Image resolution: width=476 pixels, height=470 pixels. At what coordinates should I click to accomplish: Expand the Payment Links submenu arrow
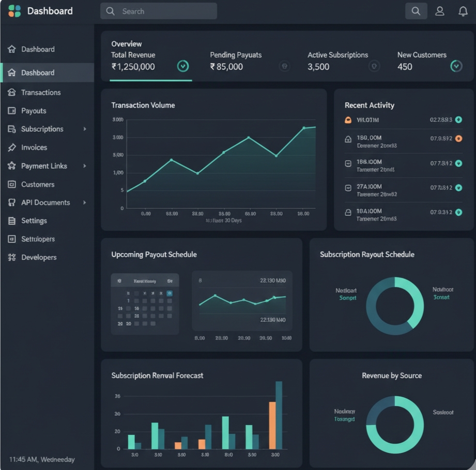(85, 166)
